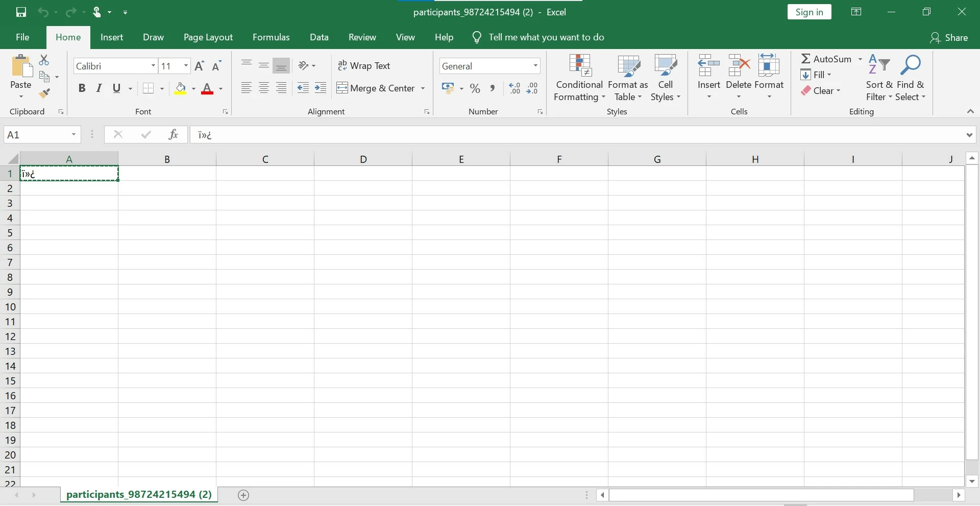Open Format as Table gallery
Screen dimensions: 980x506
(x=628, y=78)
